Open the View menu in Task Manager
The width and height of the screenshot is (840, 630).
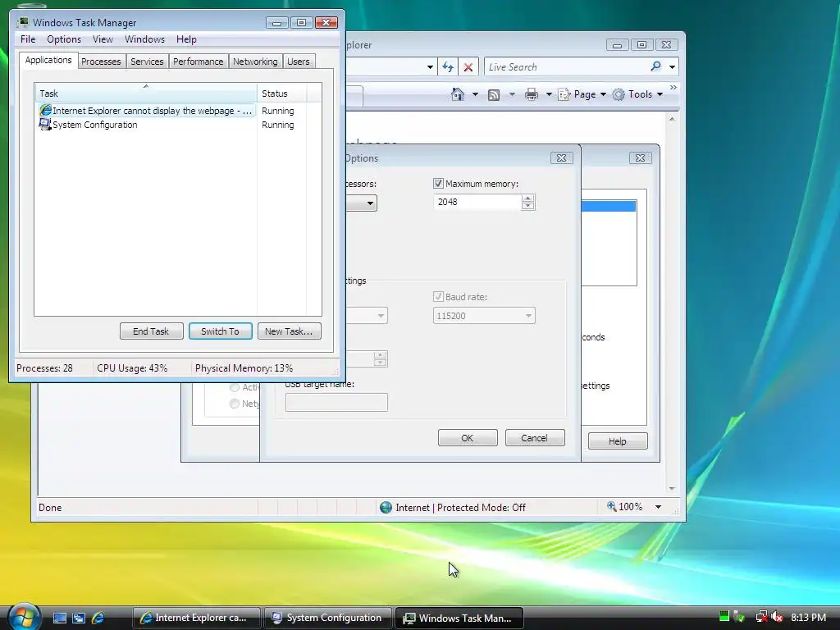click(103, 39)
